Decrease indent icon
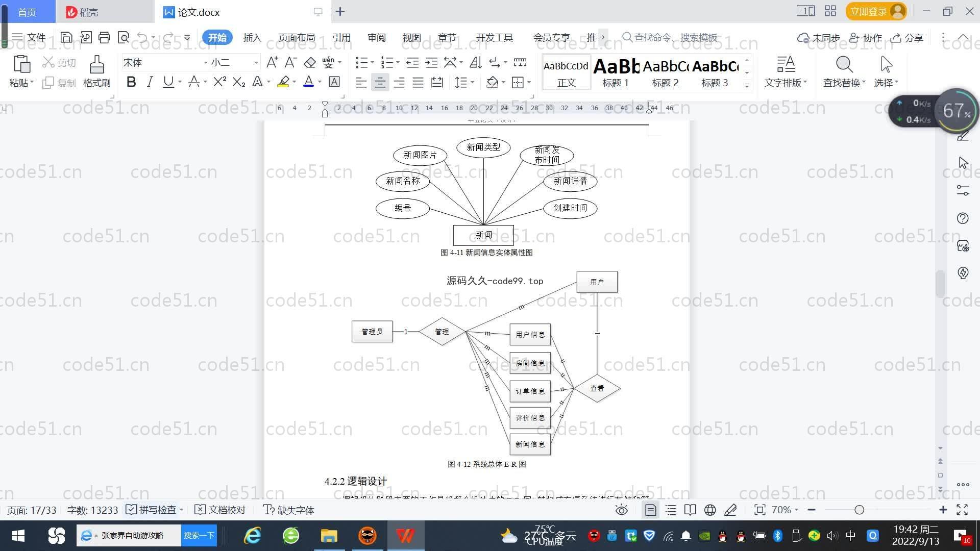This screenshot has width=980, height=551. tap(412, 62)
